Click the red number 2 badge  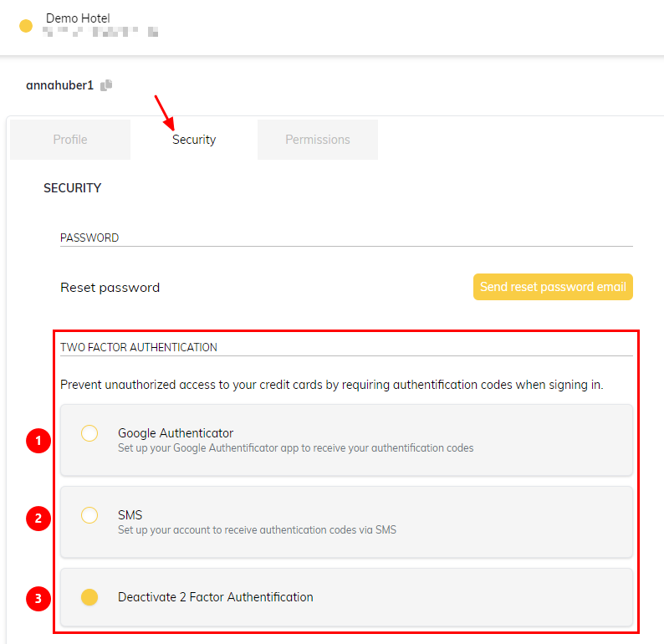click(x=38, y=519)
